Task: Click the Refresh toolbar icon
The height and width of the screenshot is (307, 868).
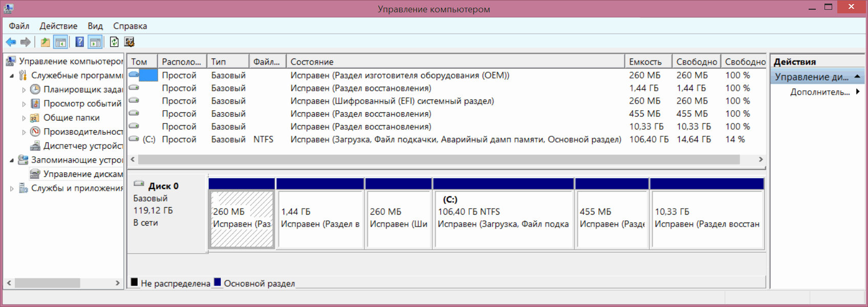Action: point(114,42)
